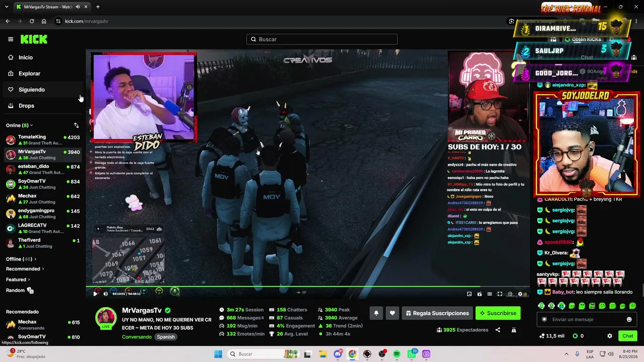Open the LAGRECATV channel
Screen dimensions: 644x362
(x=43, y=228)
